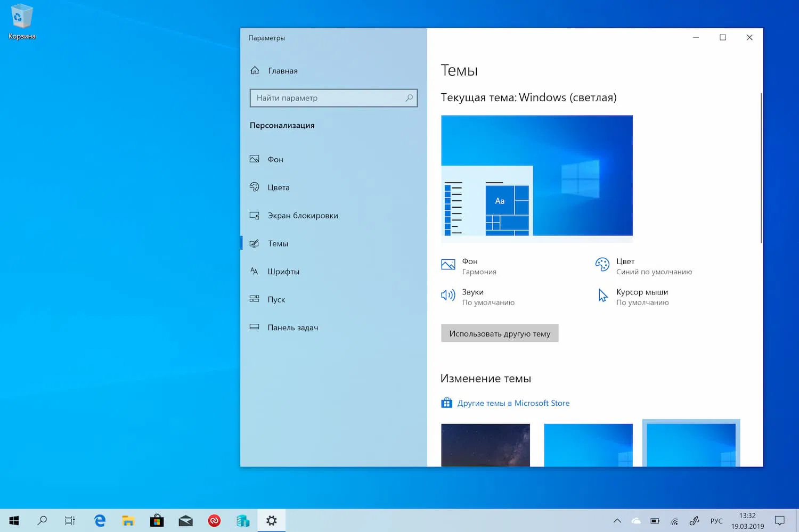Click the speaker icon next to Звуки
This screenshot has width=799, height=532.
448,295
